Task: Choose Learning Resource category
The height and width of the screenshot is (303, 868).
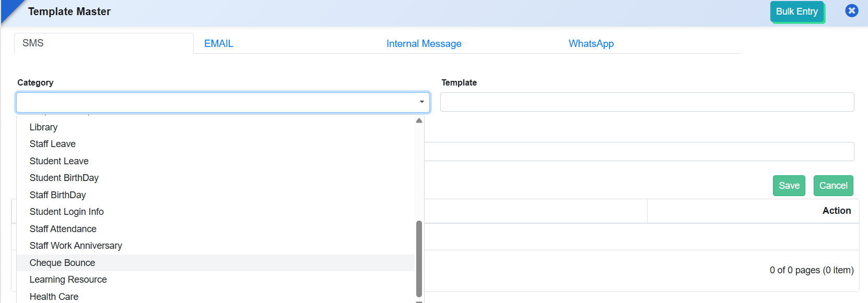Action: tap(68, 280)
